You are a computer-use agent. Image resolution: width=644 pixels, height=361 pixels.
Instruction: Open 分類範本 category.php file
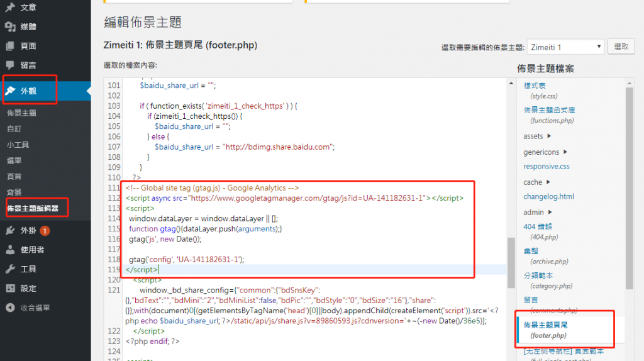538,275
